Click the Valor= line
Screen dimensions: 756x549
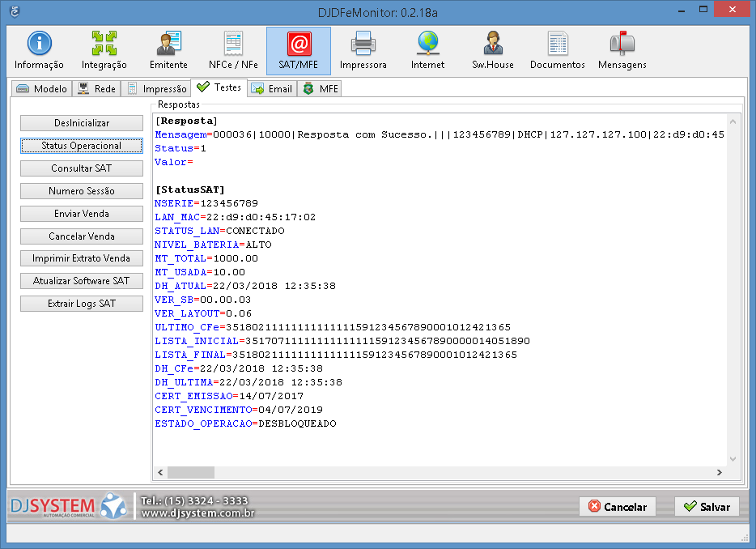coord(173,162)
